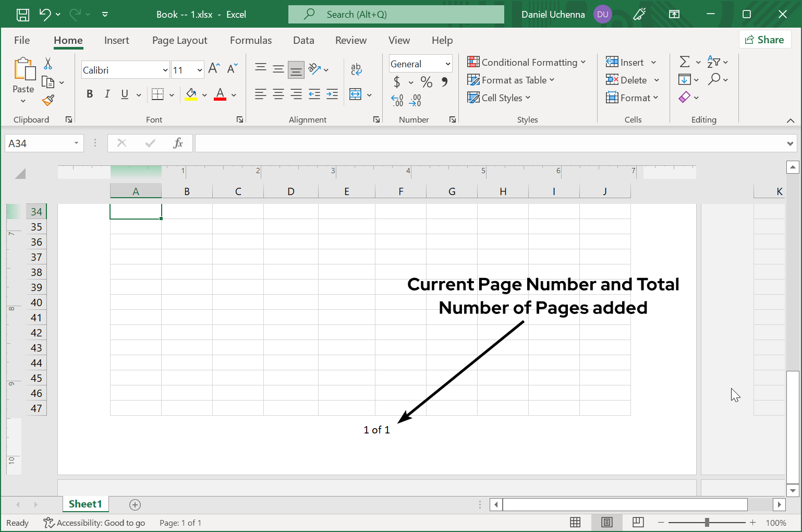Select the Format Painter tool

(48, 100)
